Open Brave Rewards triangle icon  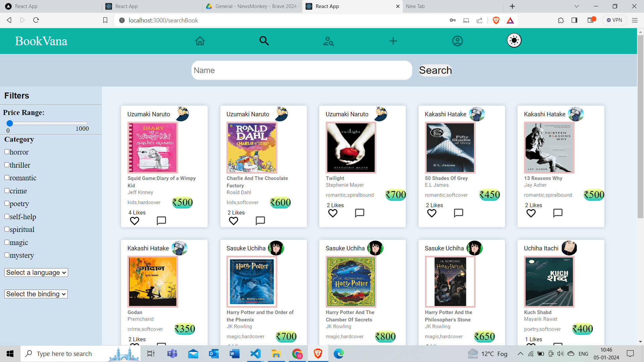pyautogui.click(x=510, y=20)
